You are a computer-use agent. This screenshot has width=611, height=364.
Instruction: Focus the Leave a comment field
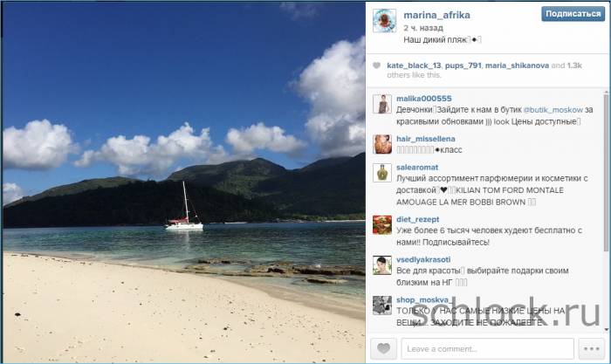pyautogui.click(x=487, y=348)
